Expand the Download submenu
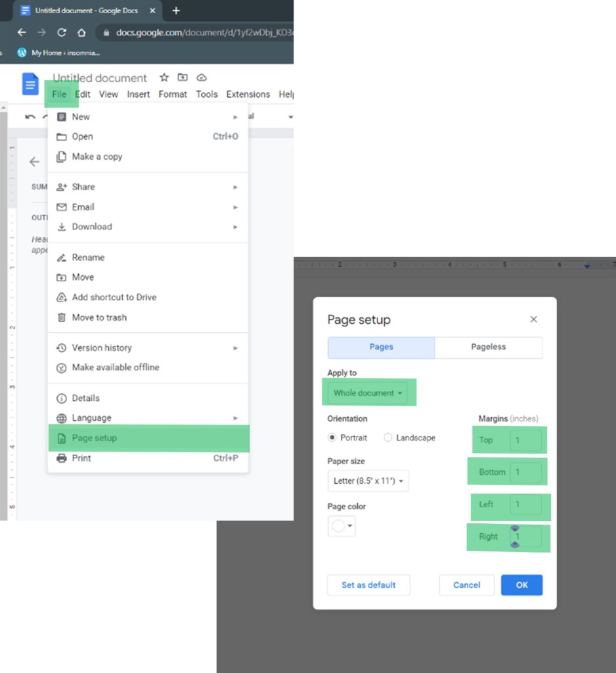616x673 pixels. tap(92, 227)
